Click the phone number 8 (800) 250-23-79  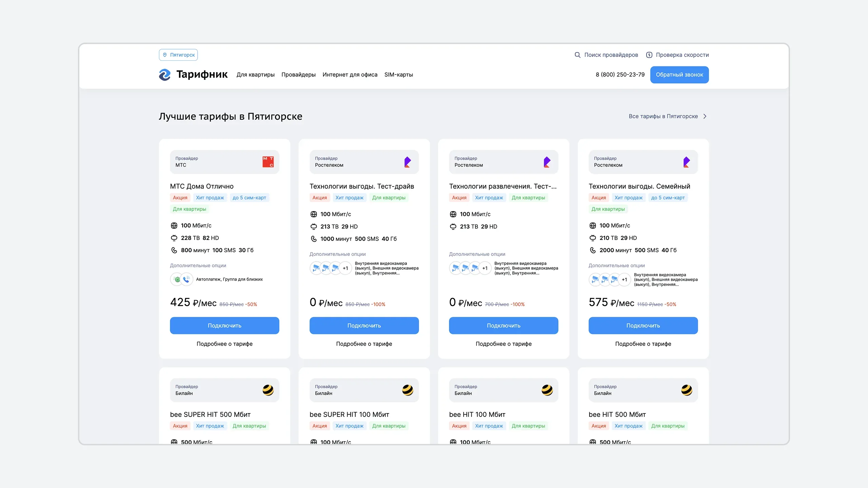(x=620, y=75)
